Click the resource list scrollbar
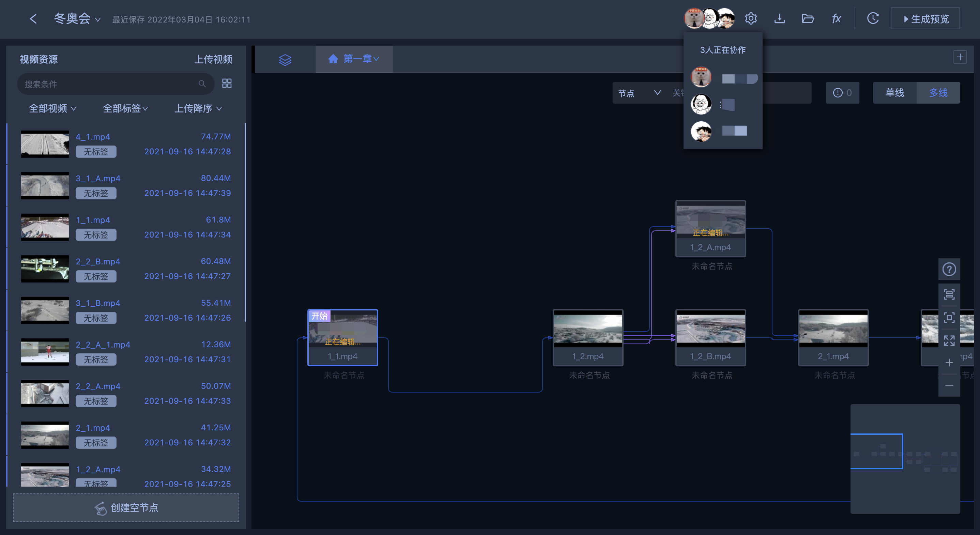The image size is (980, 535). pos(245,222)
